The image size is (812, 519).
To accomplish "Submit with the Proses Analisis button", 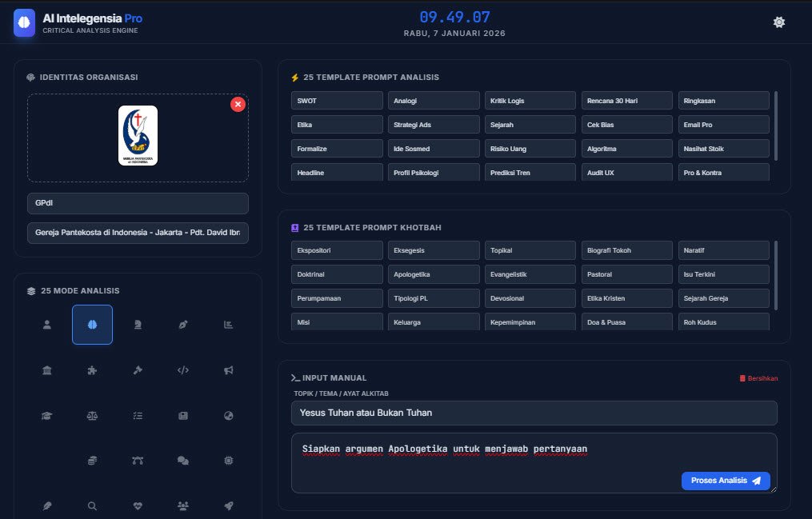I will pos(726,481).
